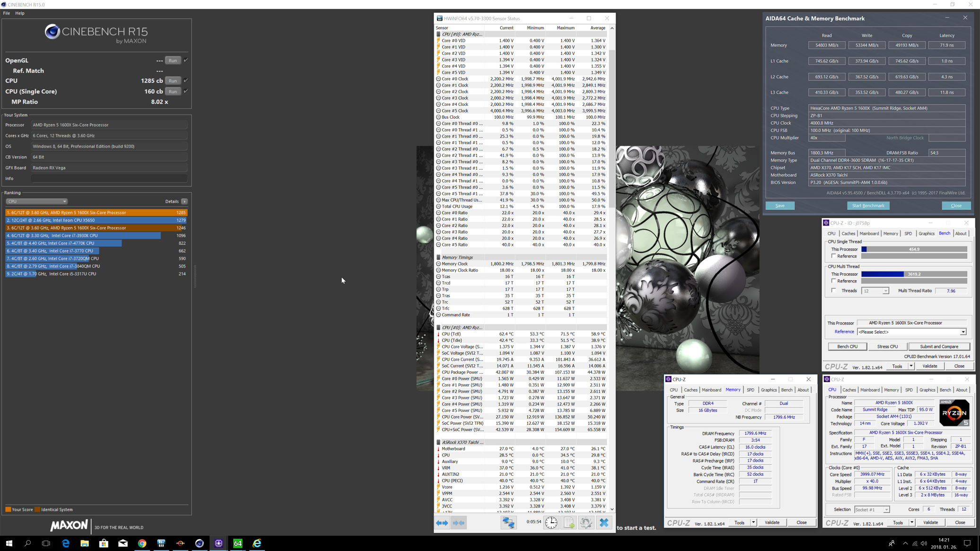Viewport: 980px width, 551px height.
Task: Select top-ranked Ryzen 5 1600X orange ranking bar
Action: (x=96, y=213)
